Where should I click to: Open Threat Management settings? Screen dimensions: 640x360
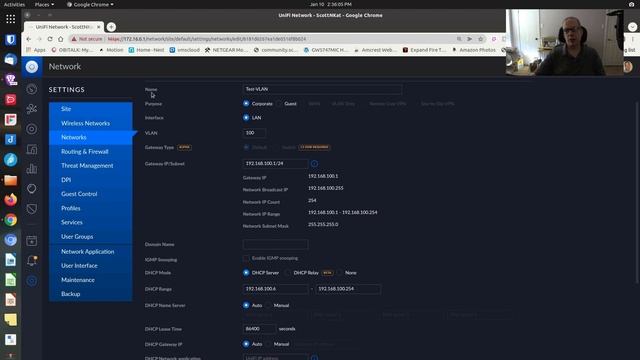pyautogui.click(x=91, y=166)
